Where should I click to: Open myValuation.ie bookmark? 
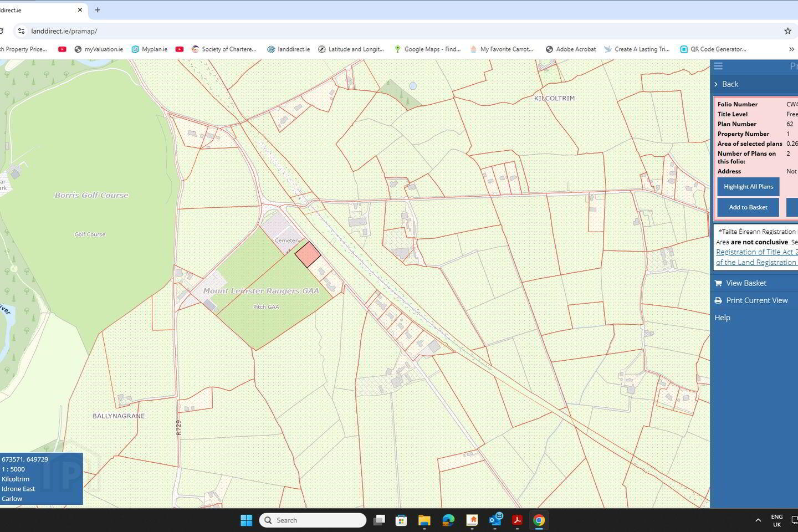99,49
